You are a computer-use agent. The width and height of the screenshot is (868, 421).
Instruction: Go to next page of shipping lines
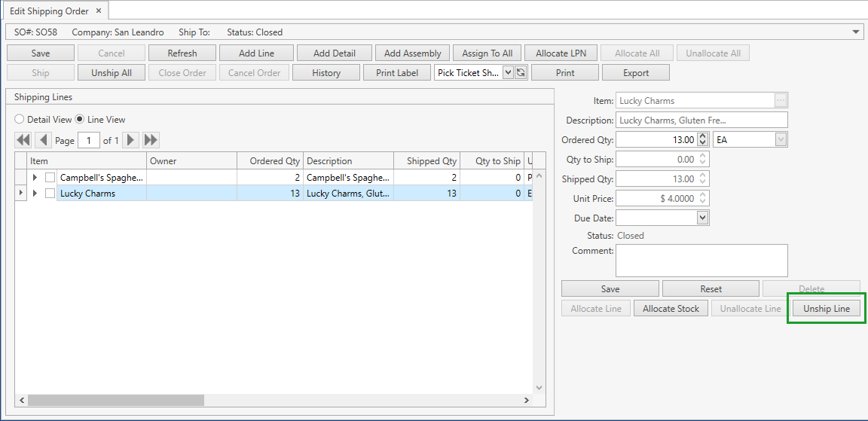131,140
